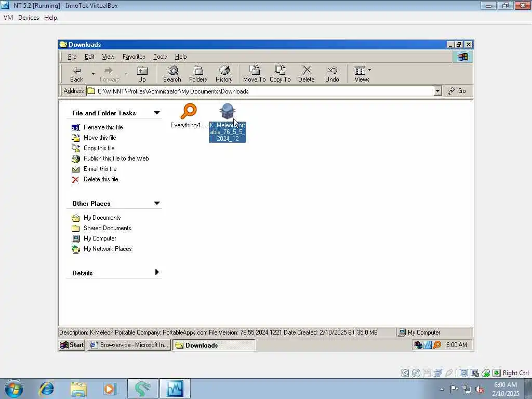This screenshot has height=399, width=532.
Task: Collapse the Other Places section
Action: (x=157, y=203)
